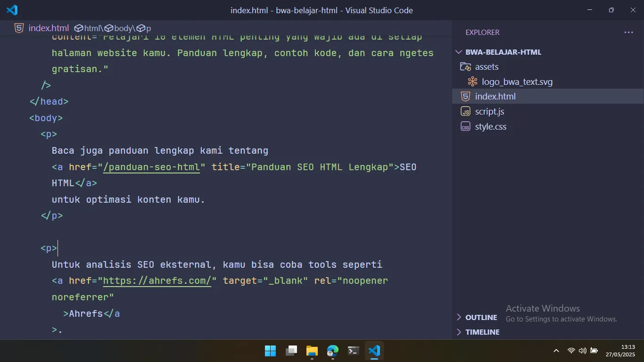Open the Terminal taskbar icon
This screenshot has height=362, width=644.
tap(354, 351)
